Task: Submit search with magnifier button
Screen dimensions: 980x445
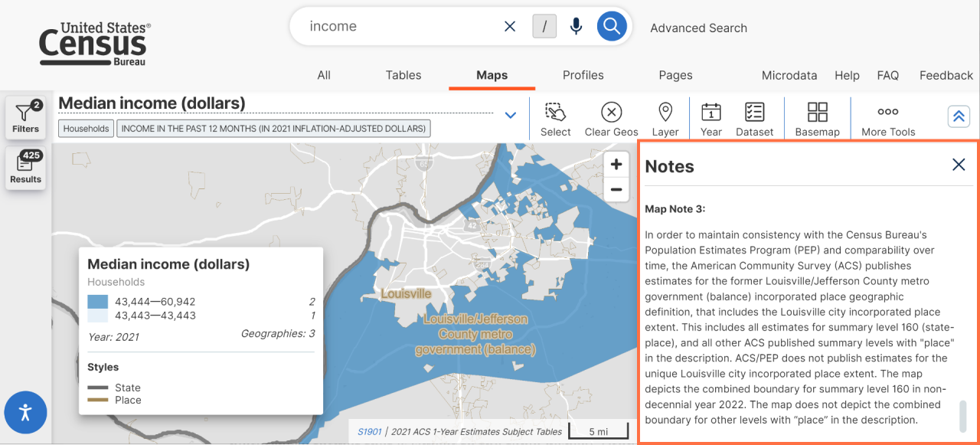Action: click(x=612, y=26)
